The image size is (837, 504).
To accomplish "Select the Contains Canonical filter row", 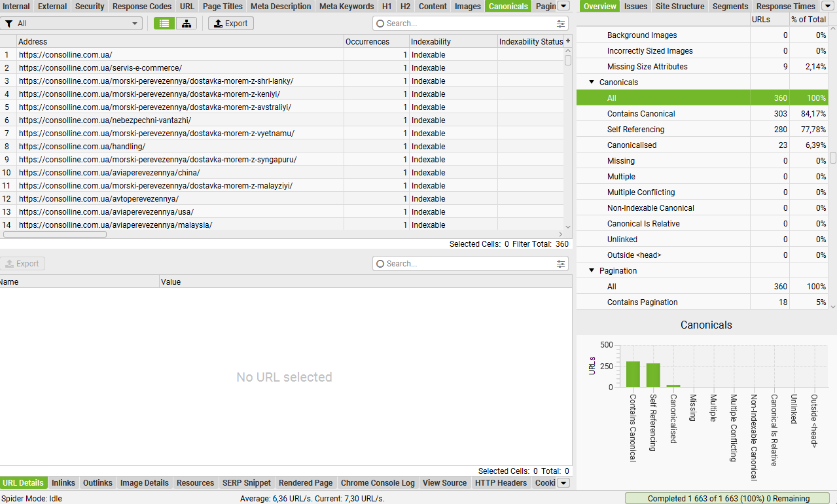I will tap(702, 113).
